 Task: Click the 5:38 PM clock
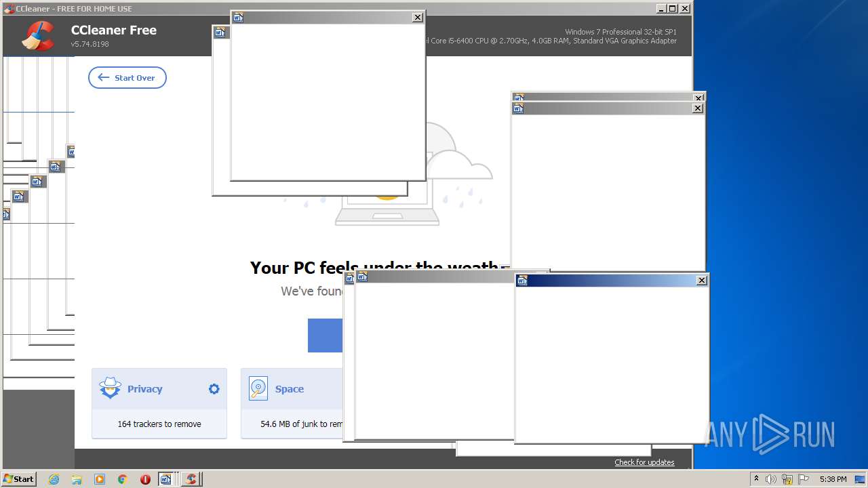pos(833,479)
